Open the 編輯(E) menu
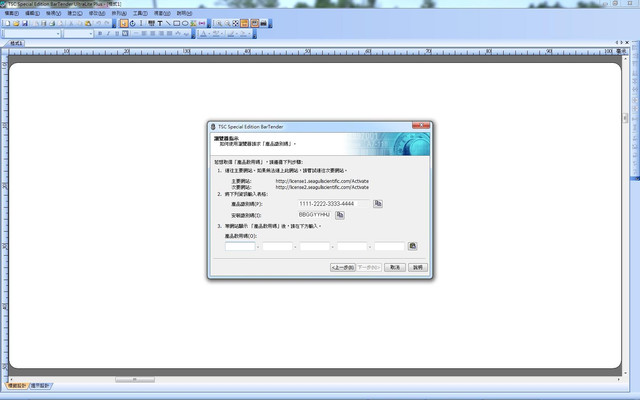 (x=32, y=13)
